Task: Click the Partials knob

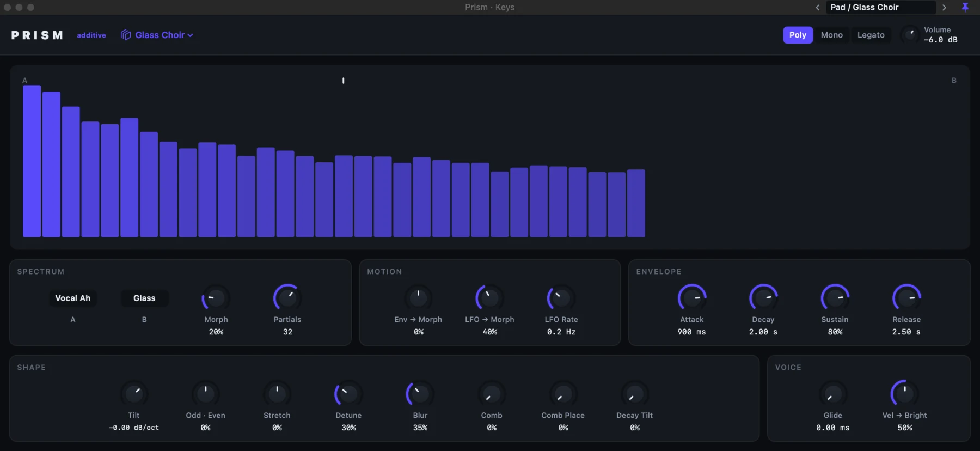Action: point(287,298)
